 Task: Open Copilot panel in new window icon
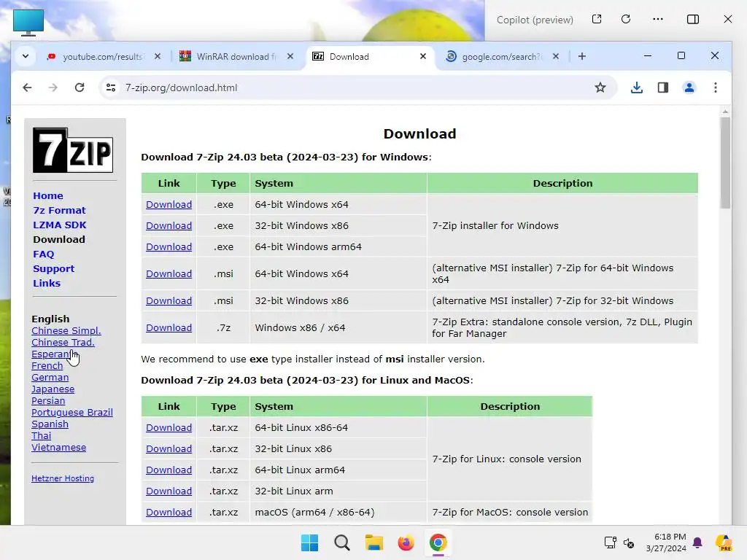[597, 19]
